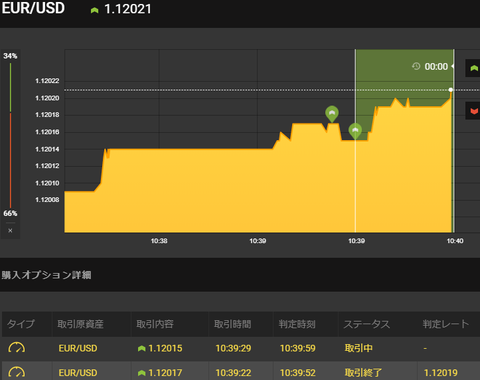Click the 10:38 time axis label
Image resolution: width=480 pixels, height=380 pixels.
tap(159, 241)
